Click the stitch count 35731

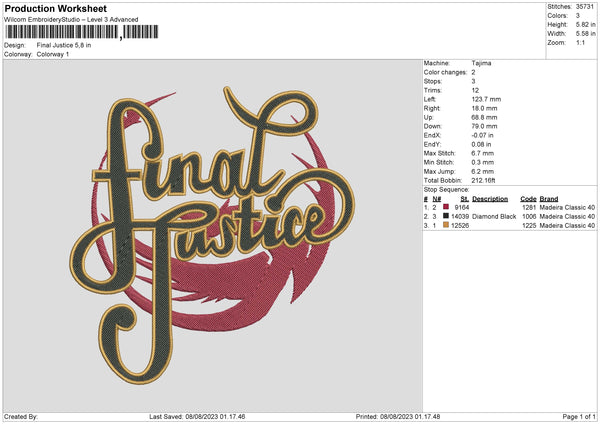pyautogui.click(x=585, y=7)
